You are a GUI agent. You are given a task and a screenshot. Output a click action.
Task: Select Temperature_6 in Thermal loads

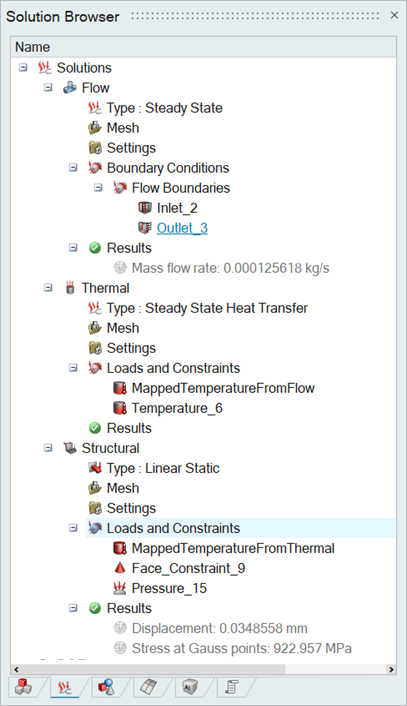point(177,408)
